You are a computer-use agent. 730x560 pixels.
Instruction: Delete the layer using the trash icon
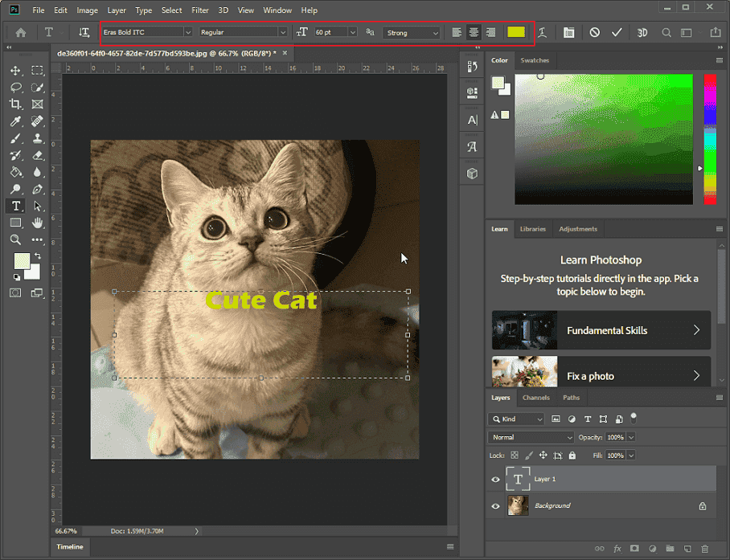(705, 549)
